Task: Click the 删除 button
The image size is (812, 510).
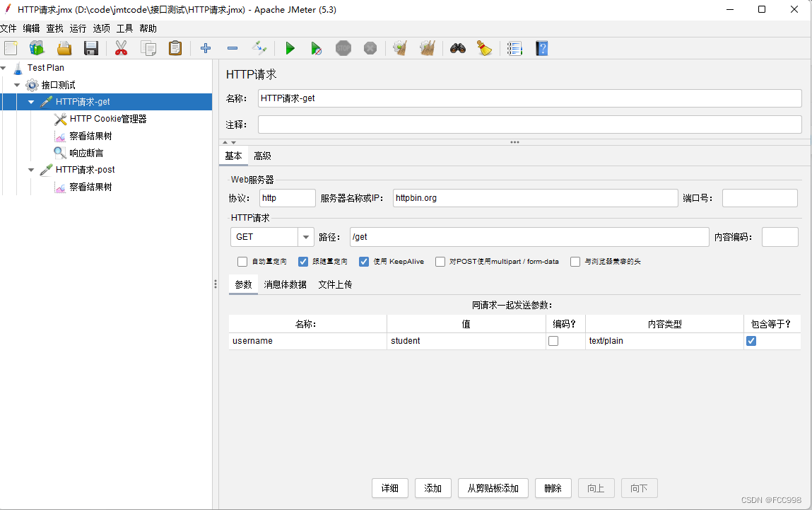Action: tap(553, 488)
